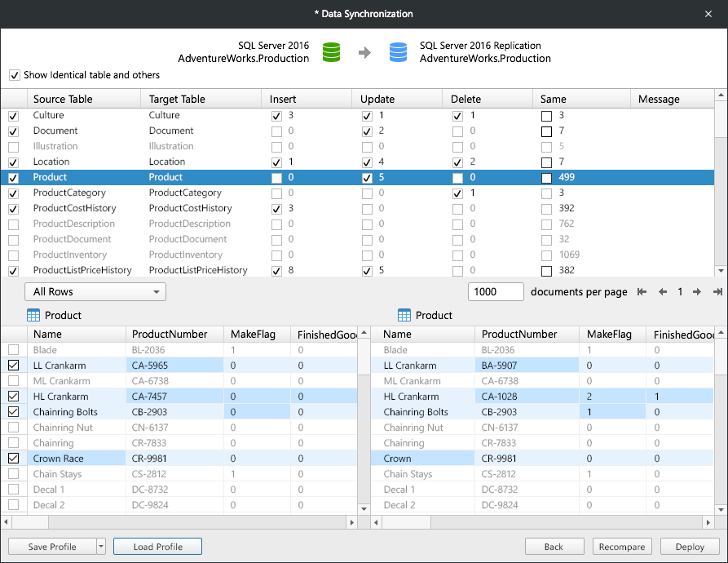This screenshot has width=728, height=563.
Task: Click the Insert column header
Action: pos(306,99)
